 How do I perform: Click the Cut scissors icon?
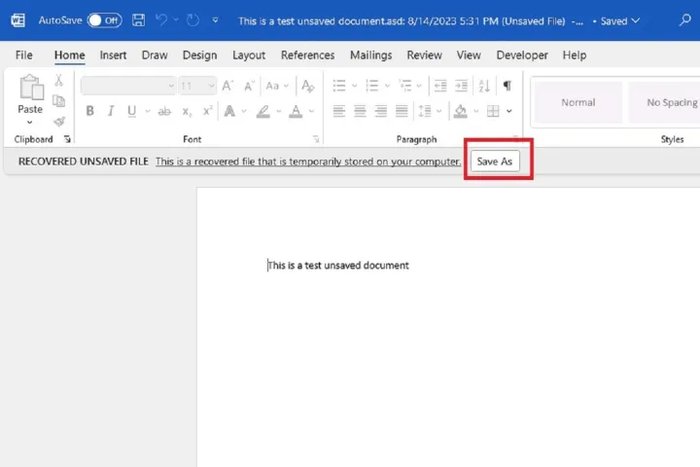pos(58,81)
